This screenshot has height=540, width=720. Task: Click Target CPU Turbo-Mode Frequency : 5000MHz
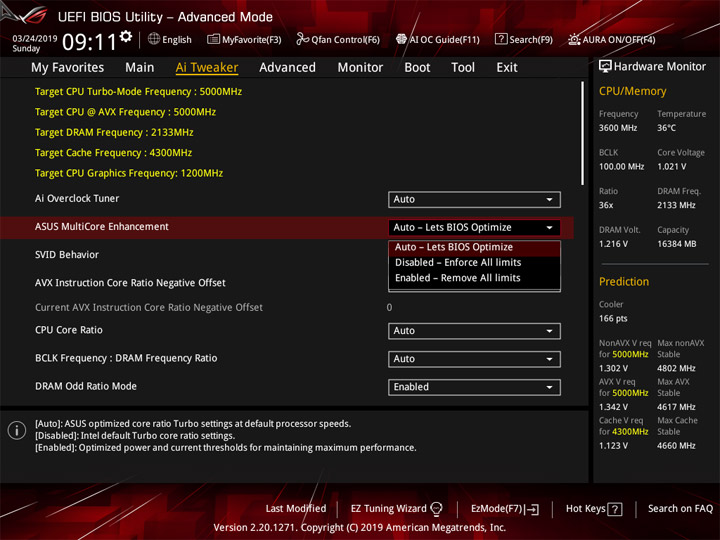(138, 91)
